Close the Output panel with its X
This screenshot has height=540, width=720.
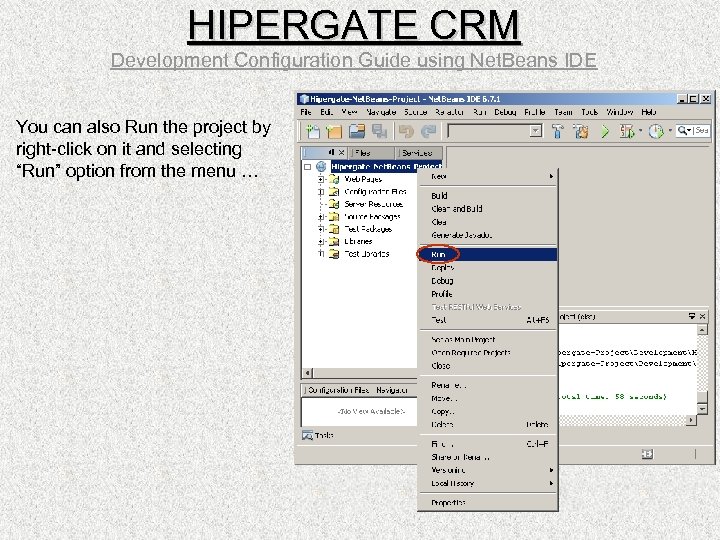[x=702, y=316]
